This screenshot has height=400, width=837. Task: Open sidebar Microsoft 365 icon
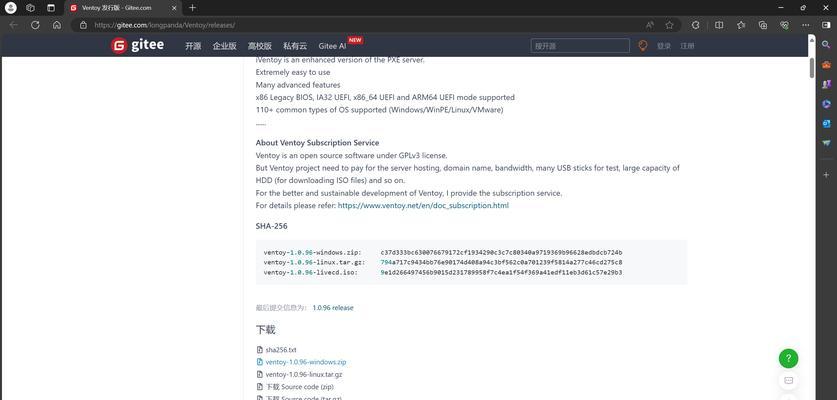826,104
